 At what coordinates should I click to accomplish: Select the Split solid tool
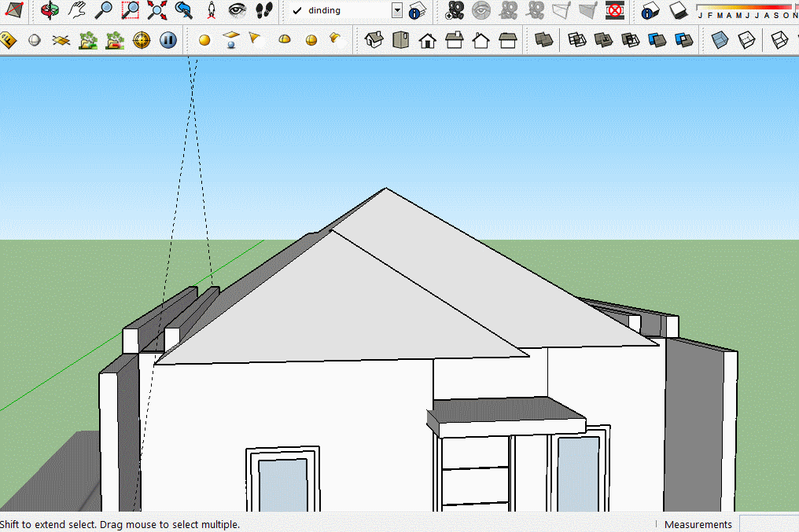[683, 40]
